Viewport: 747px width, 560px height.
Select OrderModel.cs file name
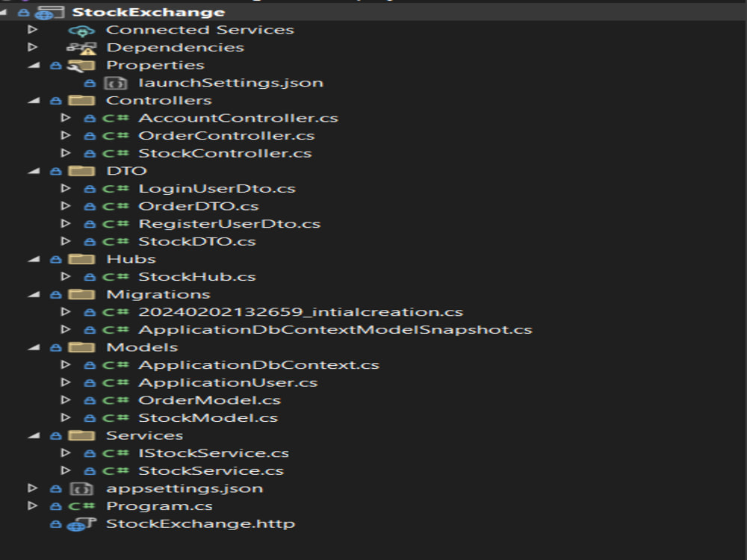[x=209, y=400]
